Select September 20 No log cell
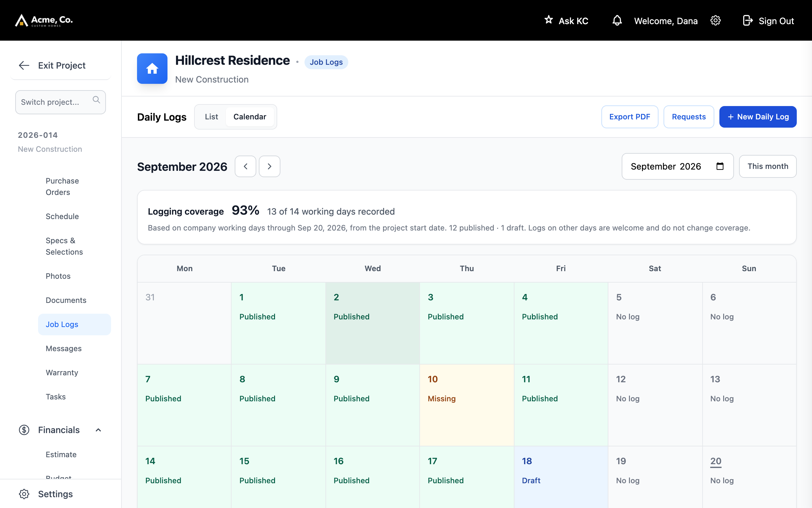The width and height of the screenshot is (812, 508). (749, 477)
